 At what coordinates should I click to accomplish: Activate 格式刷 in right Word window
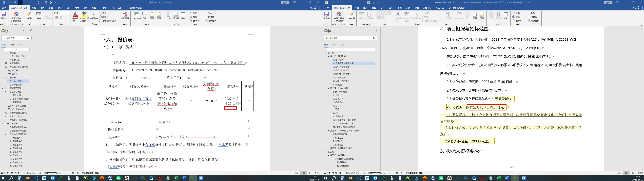[x=352, y=16]
